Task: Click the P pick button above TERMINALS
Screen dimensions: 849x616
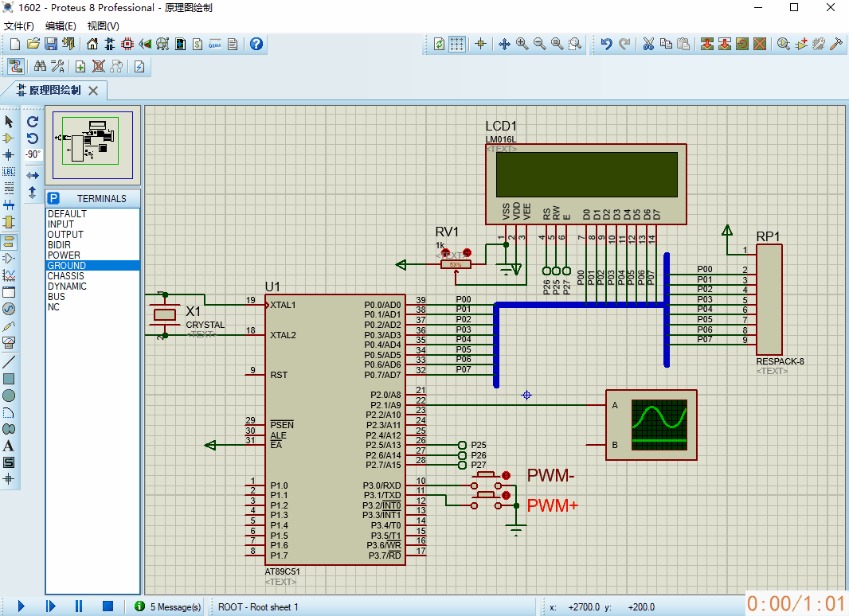Action: pos(53,198)
